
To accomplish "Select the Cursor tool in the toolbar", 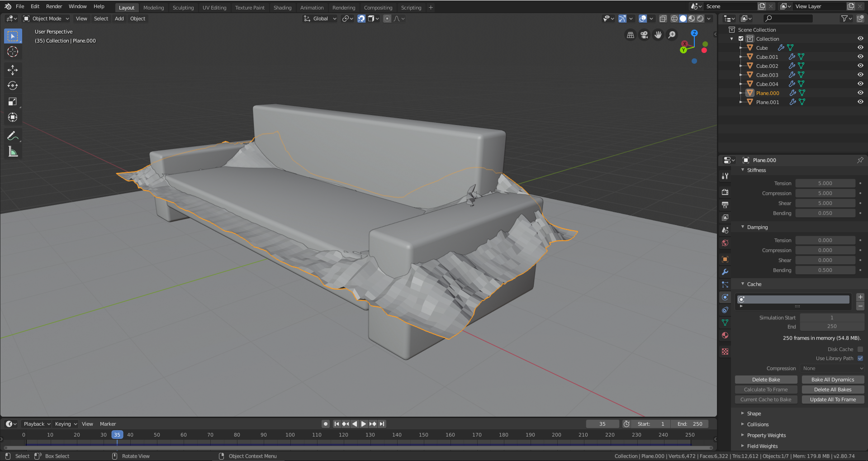I will point(13,52).
